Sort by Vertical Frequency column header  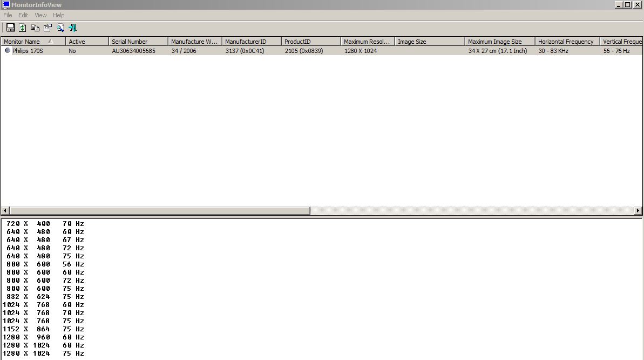(622, 42)
